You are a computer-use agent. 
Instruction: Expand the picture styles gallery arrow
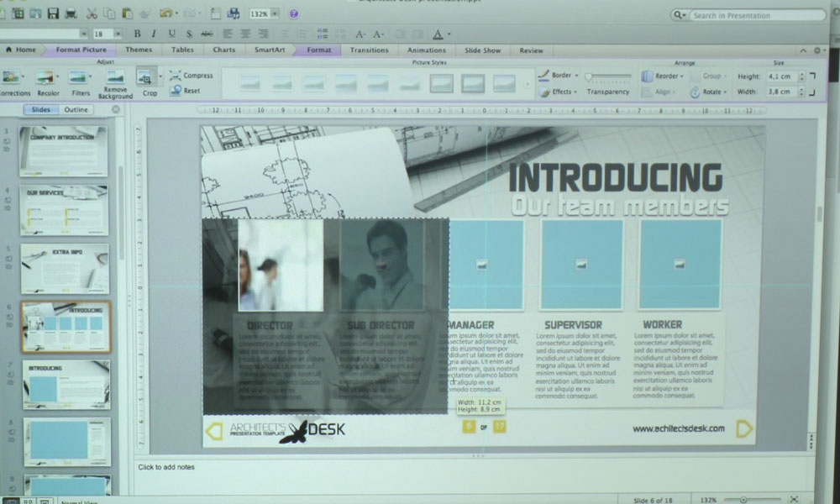click(527, 84)
